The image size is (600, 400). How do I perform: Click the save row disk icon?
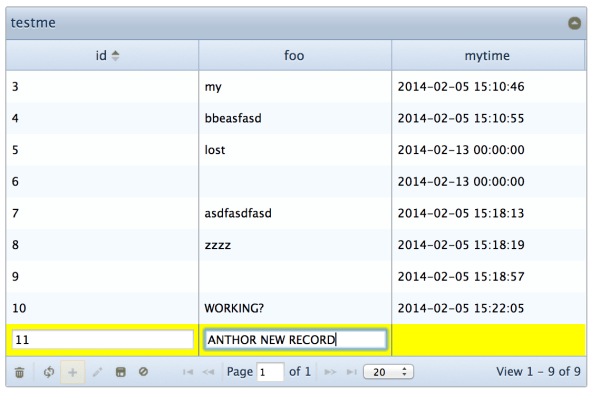click(120, 371)
